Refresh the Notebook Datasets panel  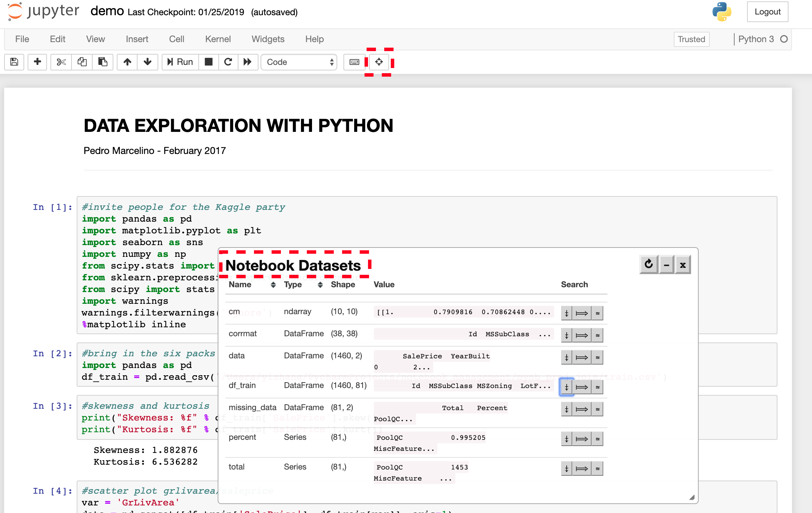649,264
